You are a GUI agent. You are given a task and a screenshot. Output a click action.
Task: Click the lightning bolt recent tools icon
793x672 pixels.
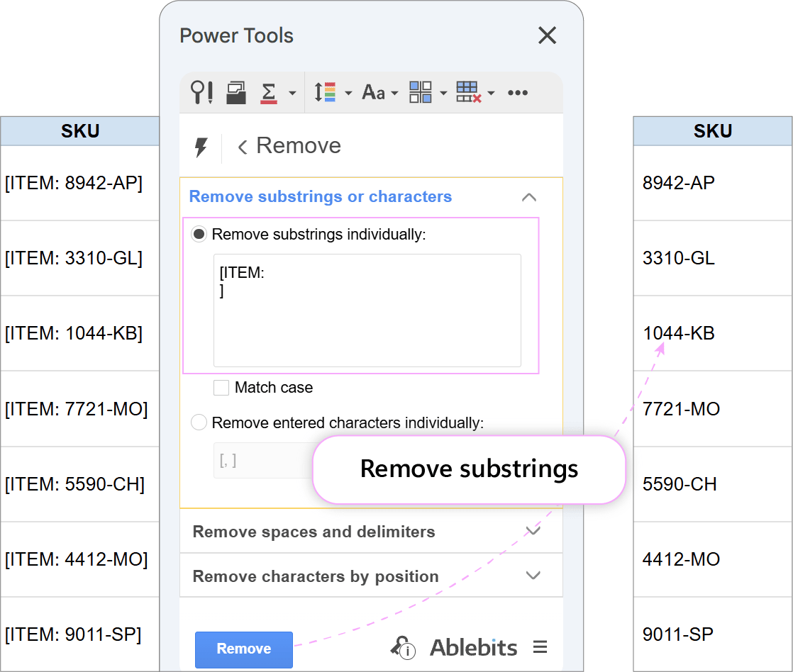(201, 147)
